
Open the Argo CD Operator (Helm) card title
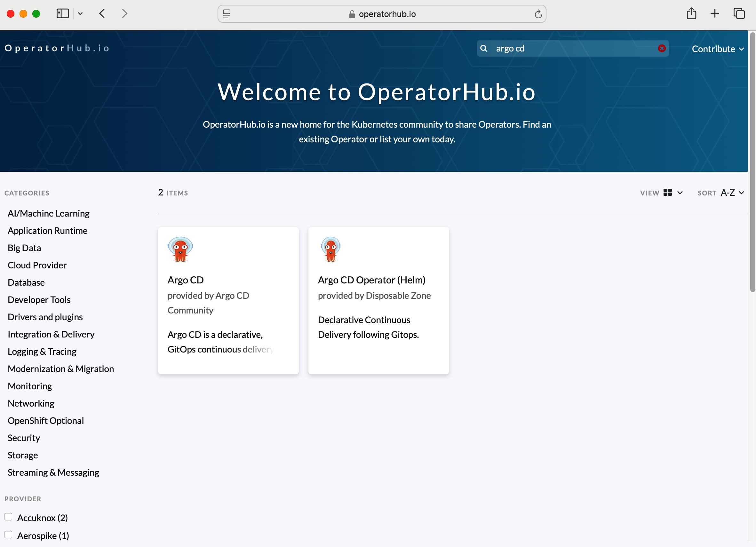[372, 280]
